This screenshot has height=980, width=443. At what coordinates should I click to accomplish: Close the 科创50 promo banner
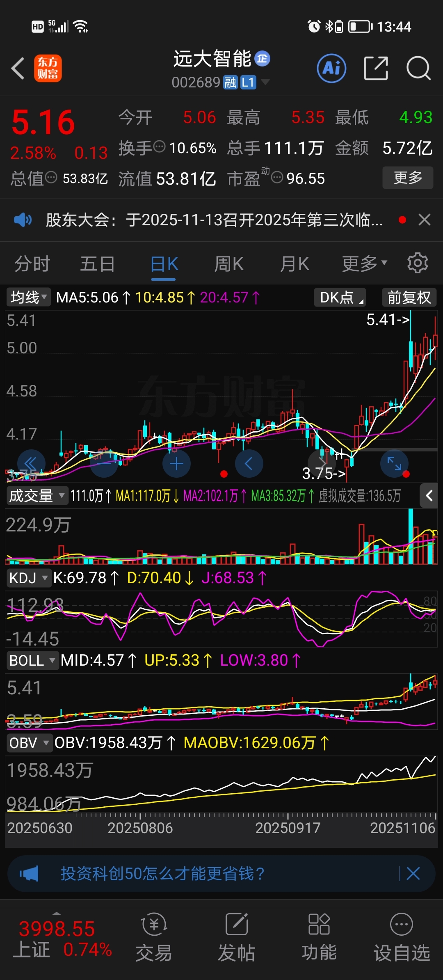[413, 874]
